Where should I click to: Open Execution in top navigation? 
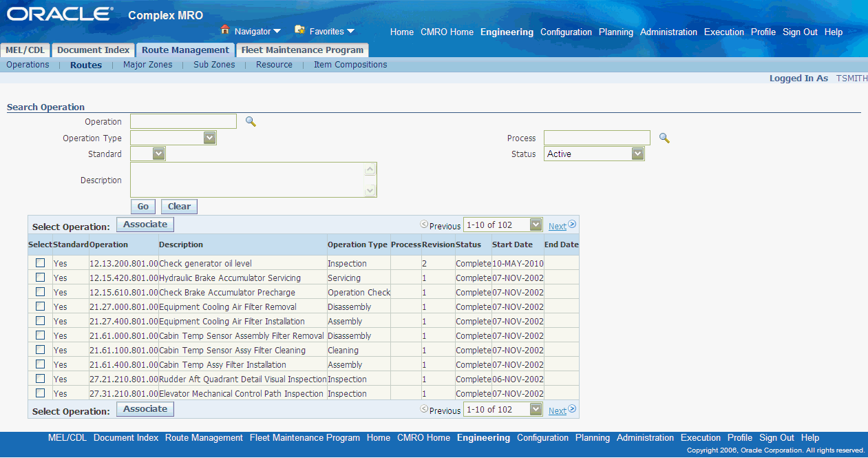tap(724, 32)
